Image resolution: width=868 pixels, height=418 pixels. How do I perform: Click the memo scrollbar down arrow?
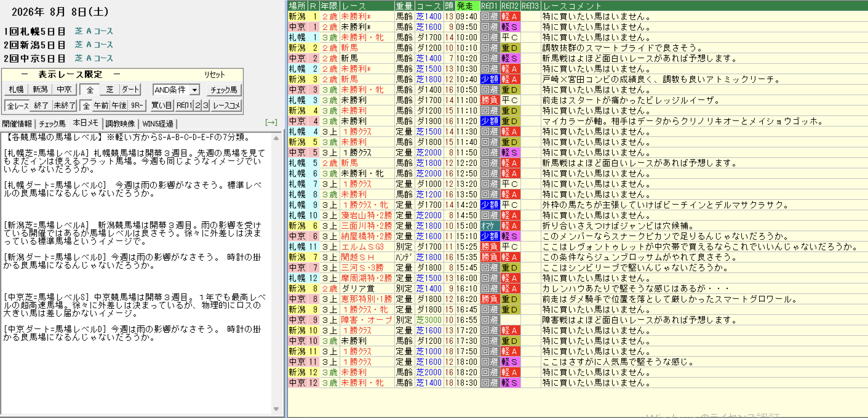276,409
